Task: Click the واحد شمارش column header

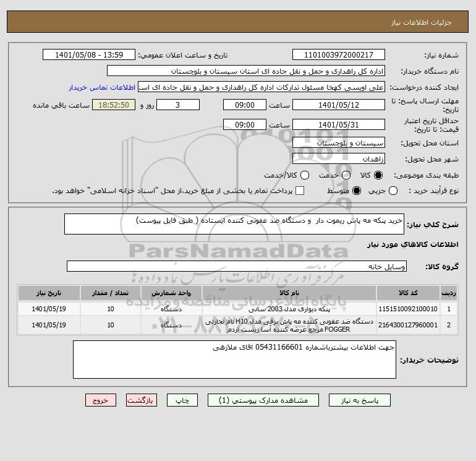Action: [x=171, y=293]
